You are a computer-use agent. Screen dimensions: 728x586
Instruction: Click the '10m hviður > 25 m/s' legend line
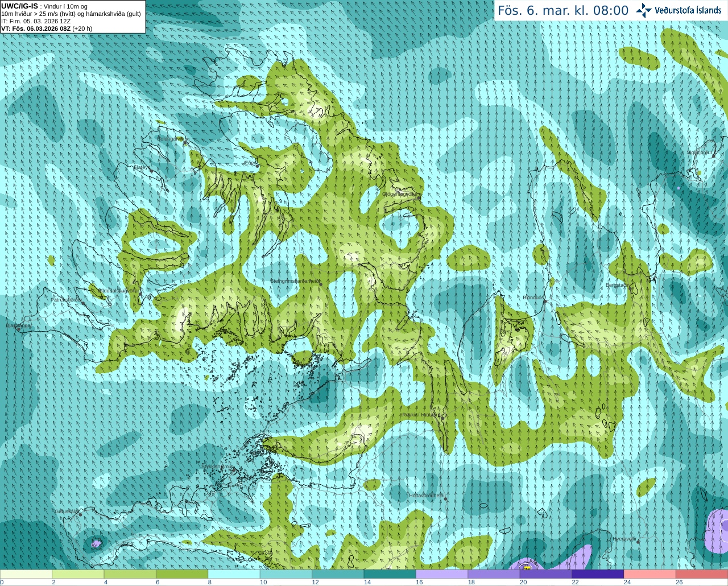pyautogui.click(x=71, y=14)
